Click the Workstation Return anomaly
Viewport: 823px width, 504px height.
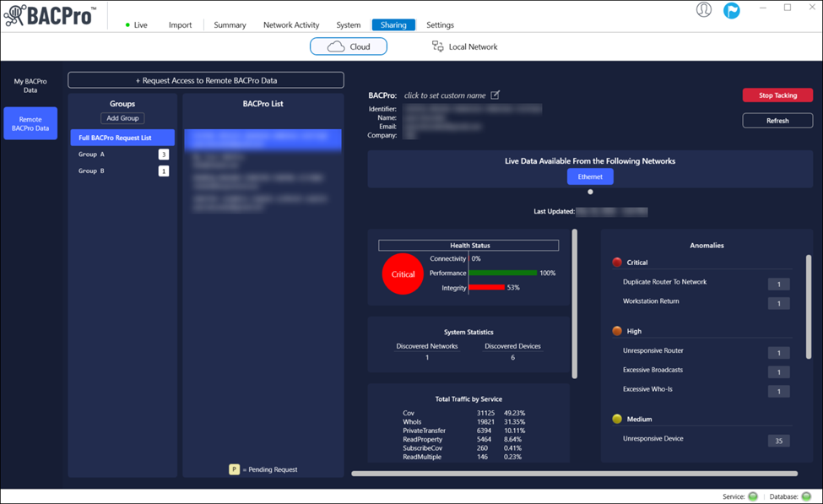coord(651,301)
